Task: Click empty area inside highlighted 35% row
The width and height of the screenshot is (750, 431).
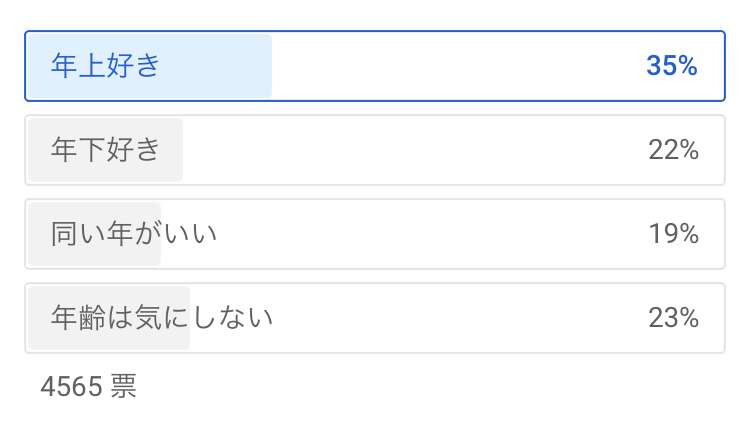Action: (x=454, y=66)
